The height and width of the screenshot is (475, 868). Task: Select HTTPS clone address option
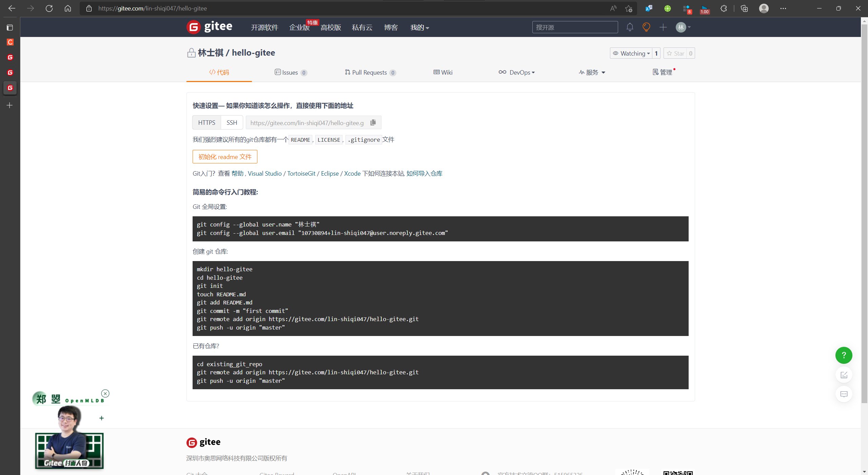click(x=206, y=122)
